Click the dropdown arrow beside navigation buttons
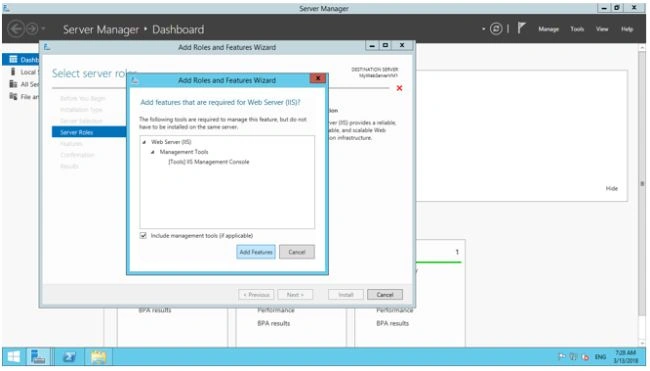The width and height of the screenshot is (650, 371). point(43,29)
